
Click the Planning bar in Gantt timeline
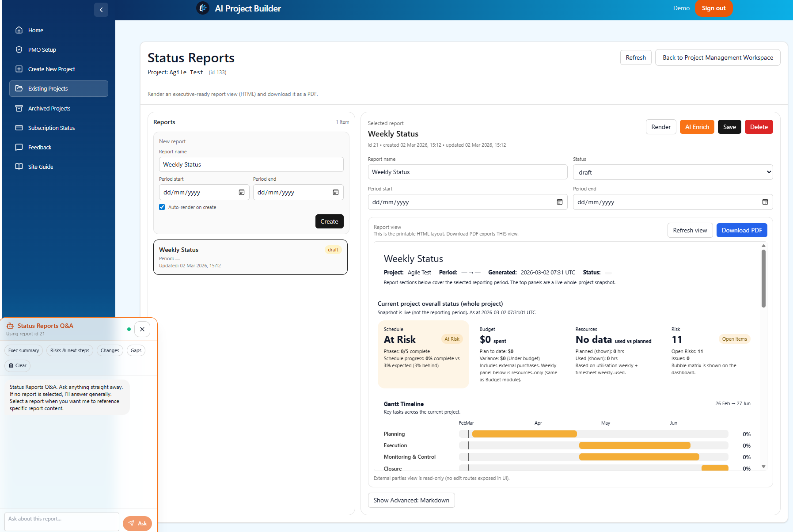click(524, 434)
